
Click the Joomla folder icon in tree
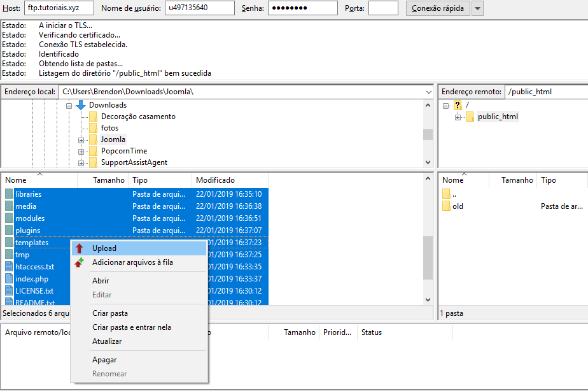[94, 139]
